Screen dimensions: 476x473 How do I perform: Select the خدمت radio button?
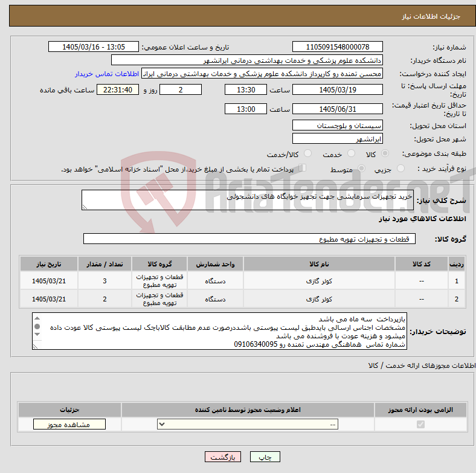(351, 153)
